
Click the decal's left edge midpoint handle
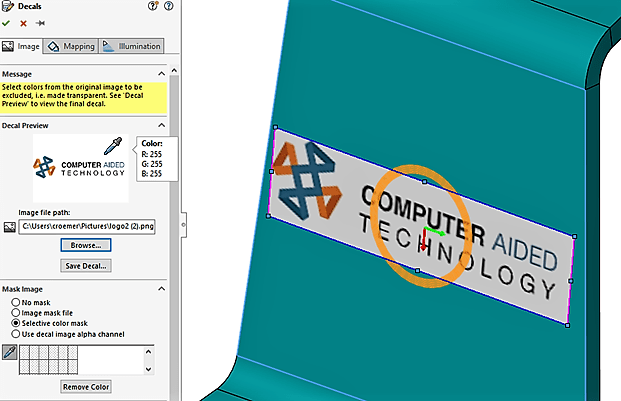point(271,171)
